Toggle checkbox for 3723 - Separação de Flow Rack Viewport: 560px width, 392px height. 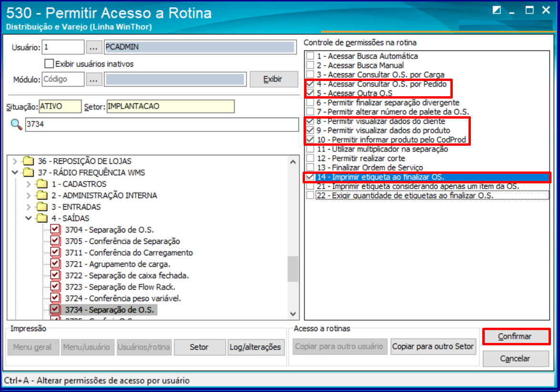(55, 287)
